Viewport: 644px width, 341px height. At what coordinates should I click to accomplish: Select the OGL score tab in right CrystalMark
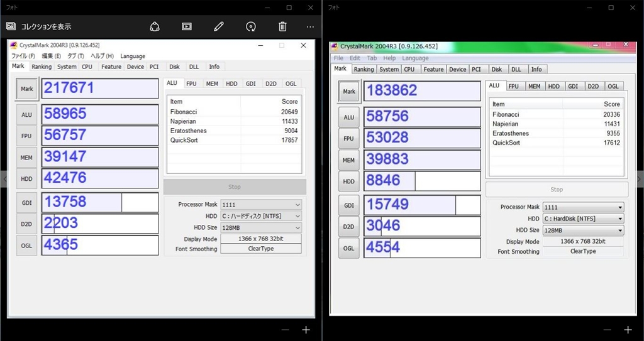pos(613,86)
